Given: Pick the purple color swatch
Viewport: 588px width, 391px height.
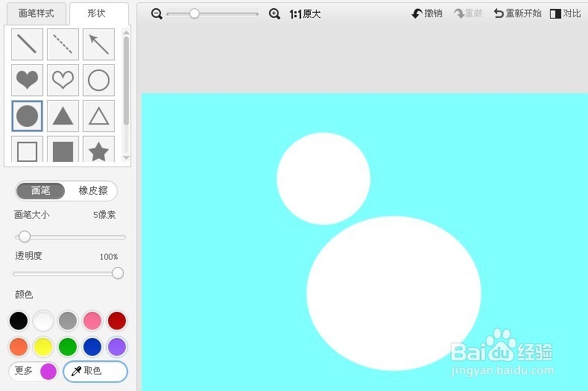Looking at the screenshot, I should point(117,347).
